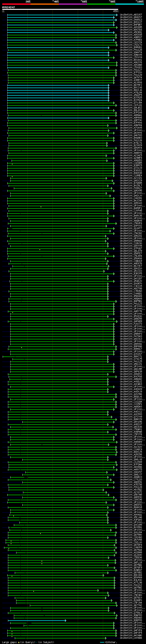Select the UniRef100_B3TM25 label
Viewport: 146px width, 644px height.
coord(131,98)
